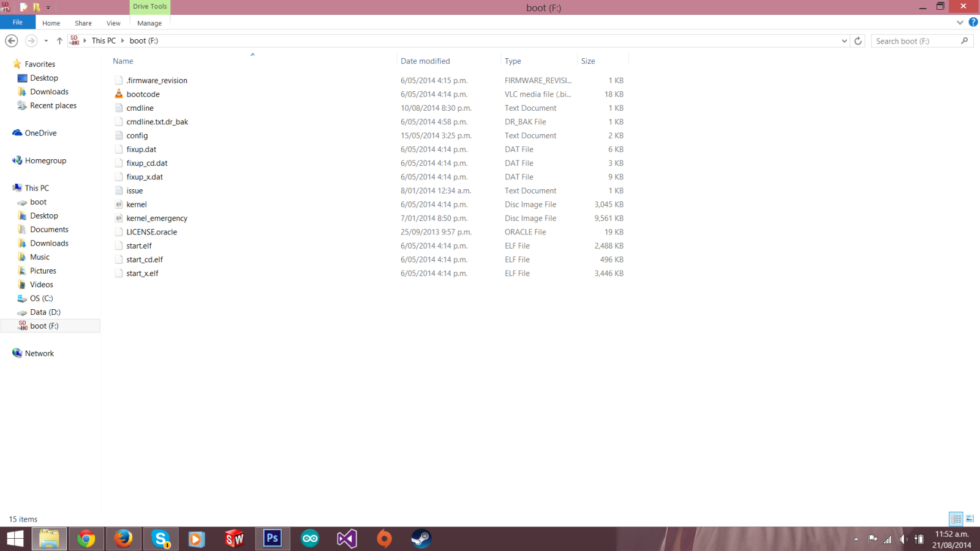980x551 pixels.
Task: Switch to Large icons view layout
Action: tap(970, 519)
